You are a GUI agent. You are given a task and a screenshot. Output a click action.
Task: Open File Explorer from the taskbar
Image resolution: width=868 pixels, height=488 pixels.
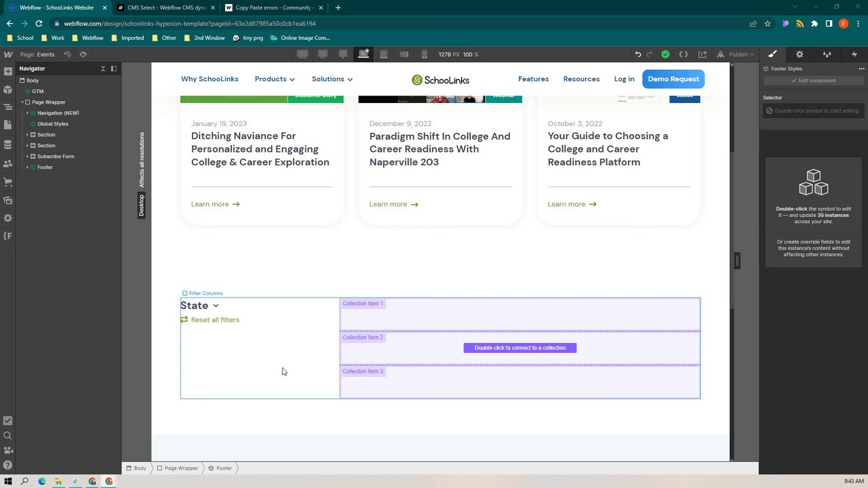coord(59,481)
